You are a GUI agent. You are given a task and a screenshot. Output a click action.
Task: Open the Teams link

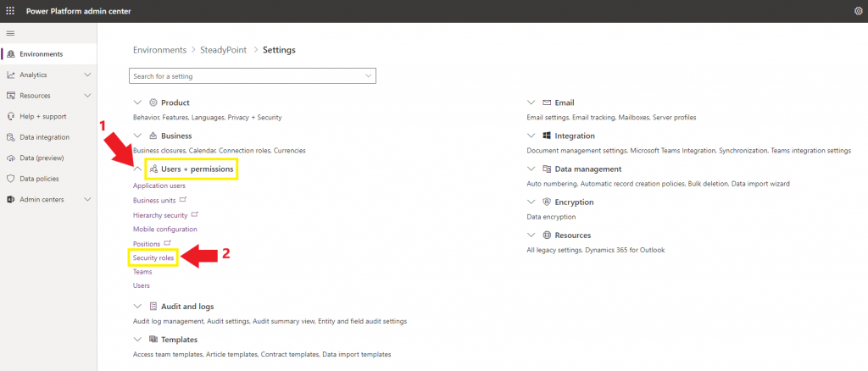[x=142, y=272]
